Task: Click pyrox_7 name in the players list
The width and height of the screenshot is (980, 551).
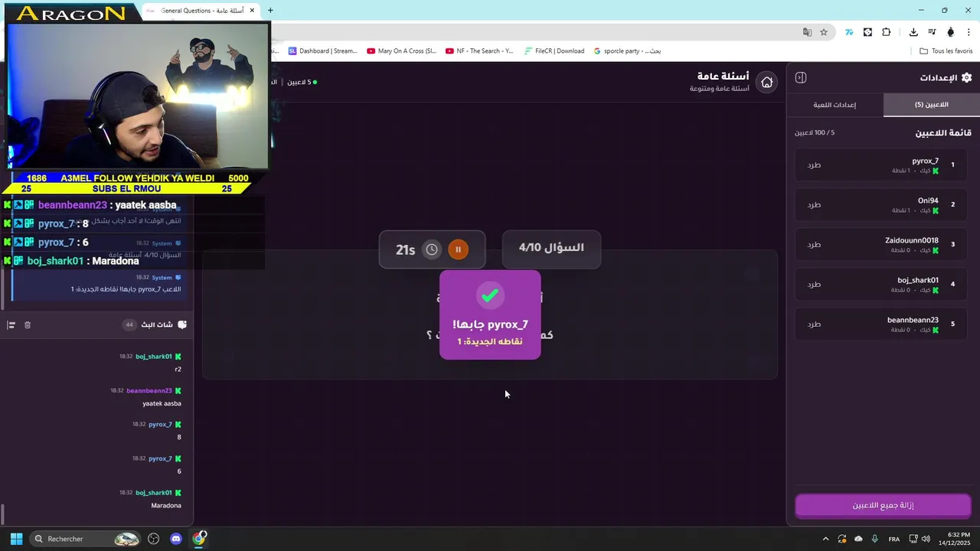Action: (925, 161)
